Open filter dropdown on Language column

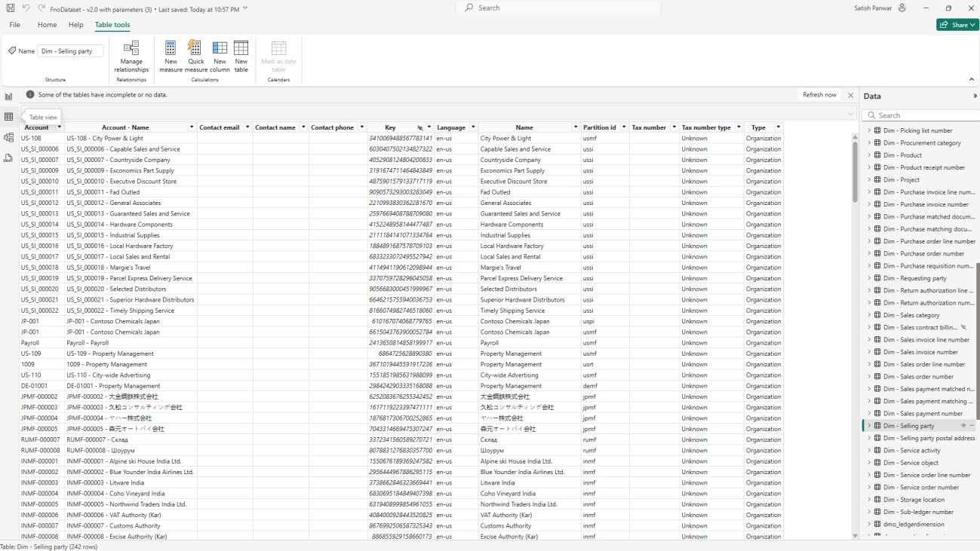[473, 127]
